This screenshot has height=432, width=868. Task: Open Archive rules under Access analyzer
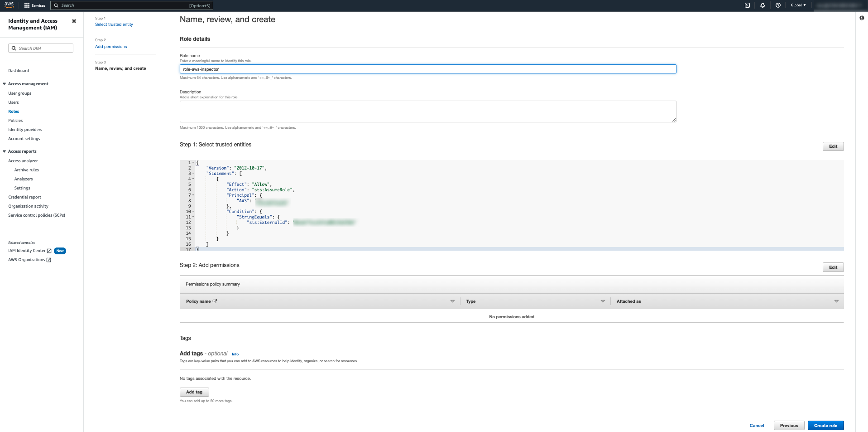(x=27, y=170)
